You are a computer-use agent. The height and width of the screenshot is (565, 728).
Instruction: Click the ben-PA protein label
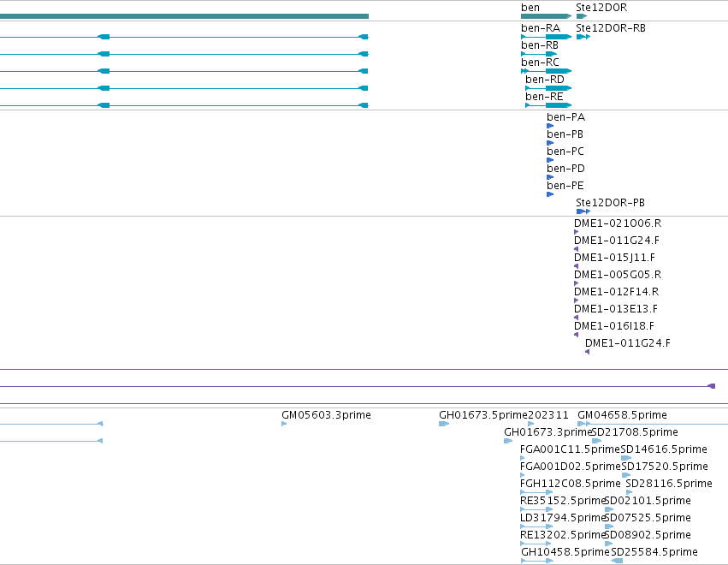click(x=565, y=117)
